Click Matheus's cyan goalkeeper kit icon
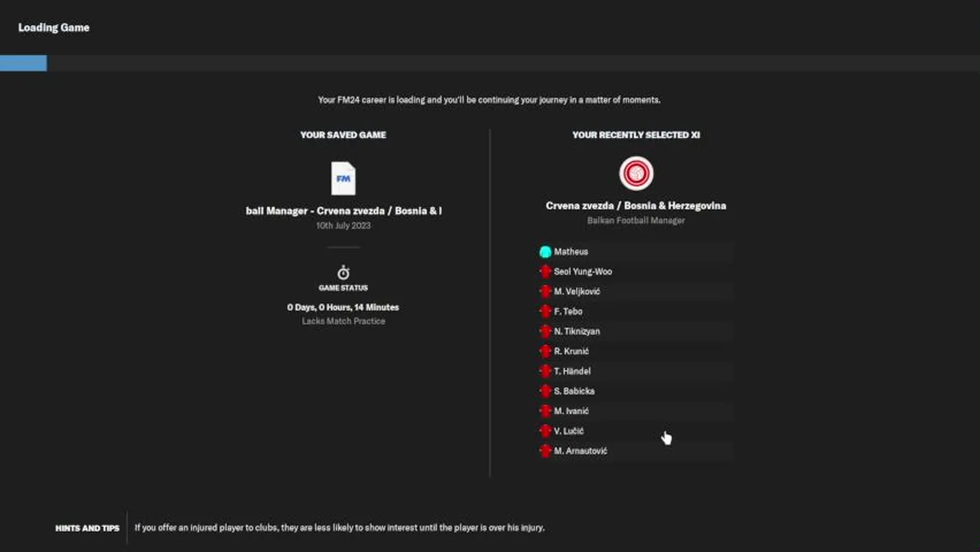The image size is (980, 552). tap(545, 251)
